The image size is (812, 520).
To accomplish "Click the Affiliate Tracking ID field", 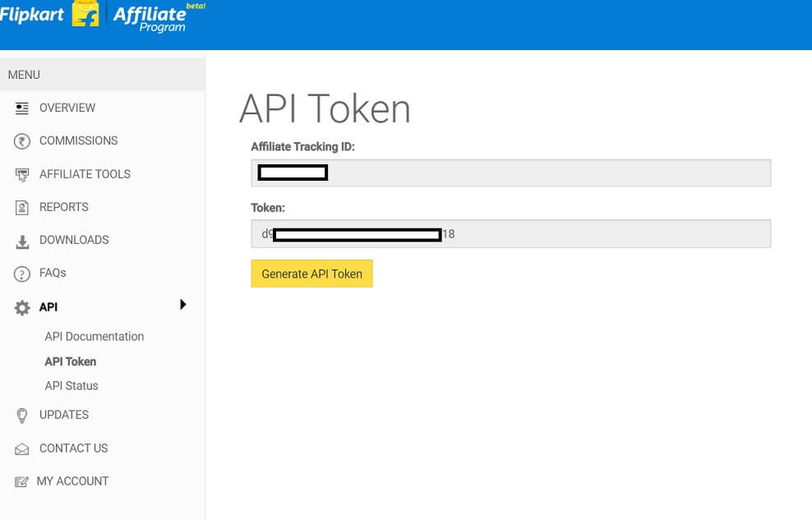I will (511, 173).
